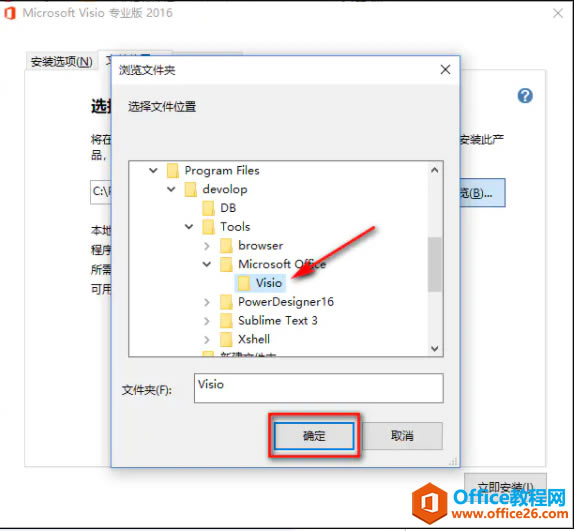Click the 取消 button
The width and height of the screenshot is (575, 531).
coord(402,436)
